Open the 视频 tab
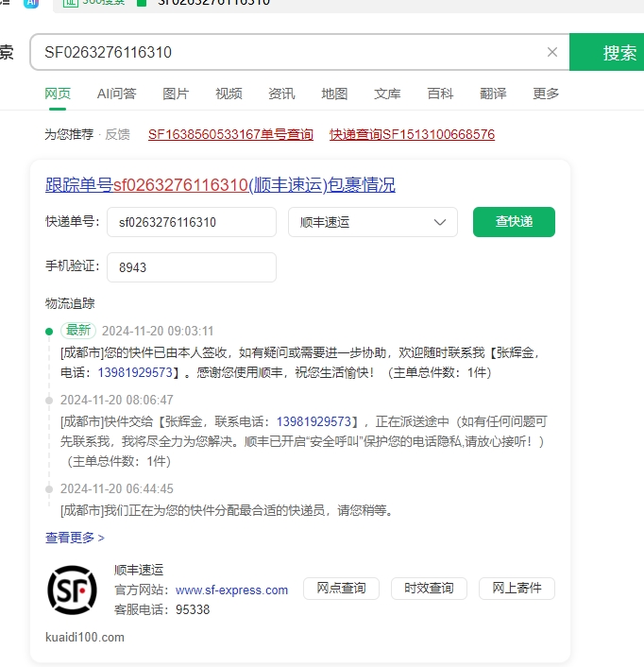Viewport: 644px width, 667px height. pos(229,94)
